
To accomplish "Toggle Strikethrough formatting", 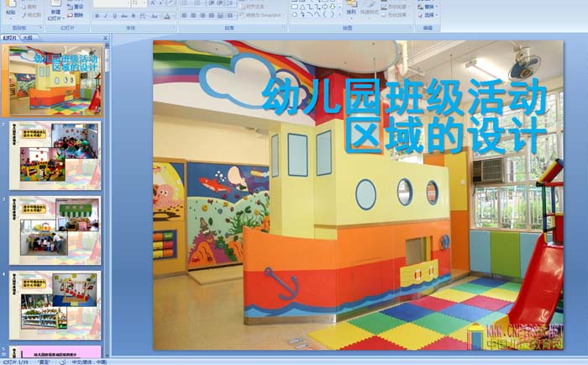I will point(123,16).
